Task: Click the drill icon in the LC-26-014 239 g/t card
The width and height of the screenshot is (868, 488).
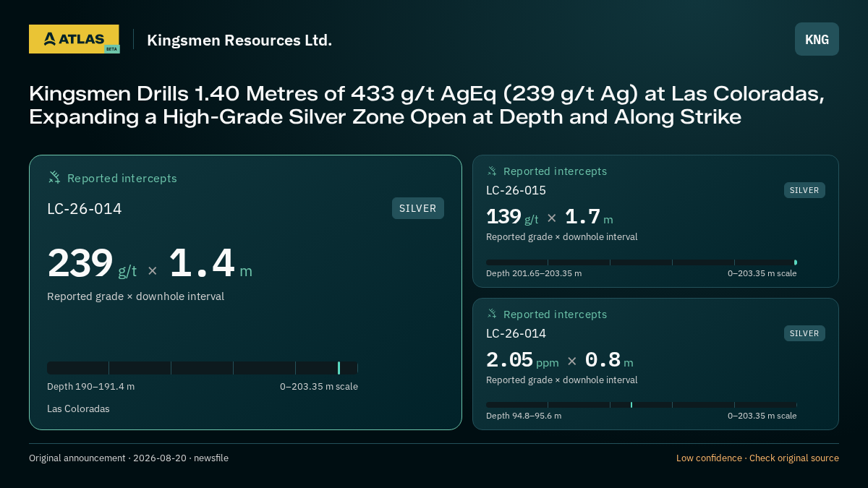Action: tap(54, 177)
